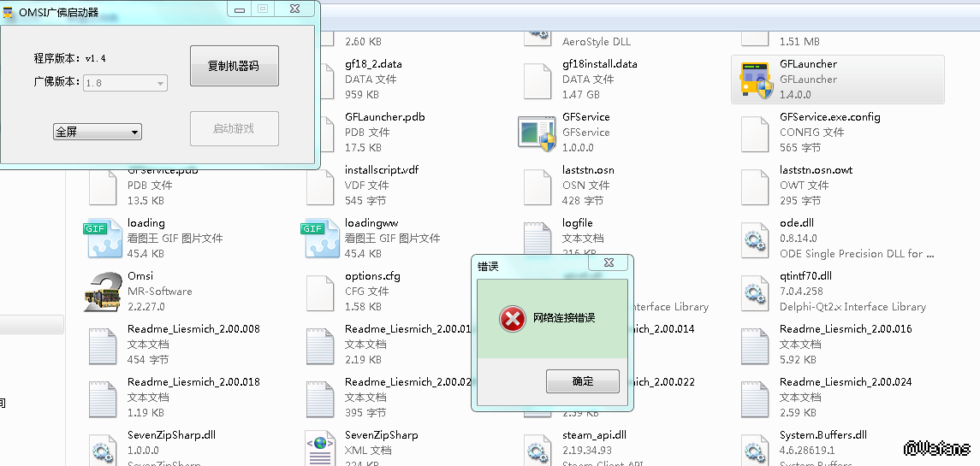Click the installscript.vdf file
This screenshot has height=466, width=980.
pos(381,170)
